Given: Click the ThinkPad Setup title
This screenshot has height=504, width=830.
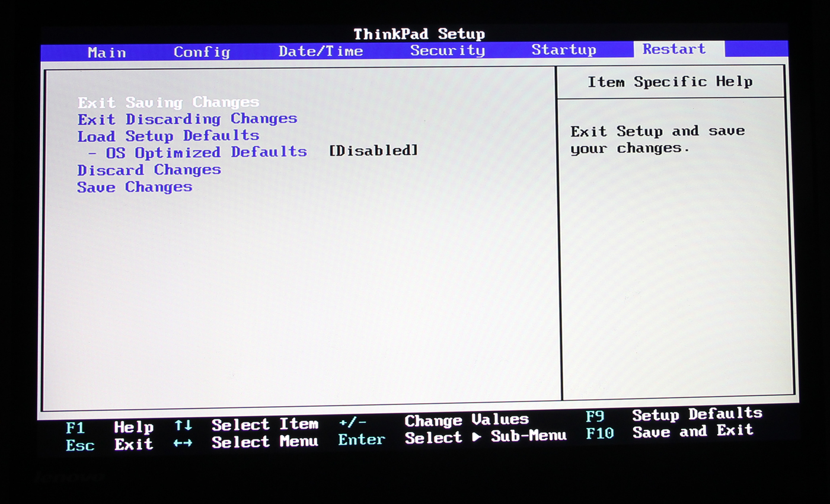Looking at the screenshot, I should pos(419,34).
